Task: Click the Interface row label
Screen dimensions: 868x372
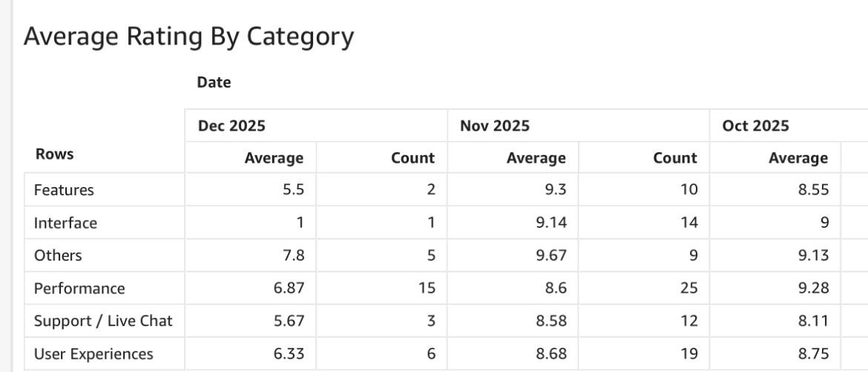Action: coord(65,223)
